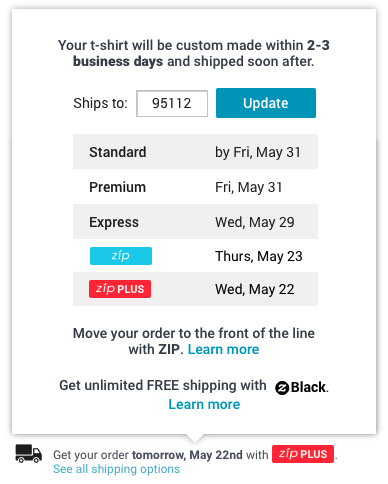Select the Standard shipping row

click(x=195, y=152)
